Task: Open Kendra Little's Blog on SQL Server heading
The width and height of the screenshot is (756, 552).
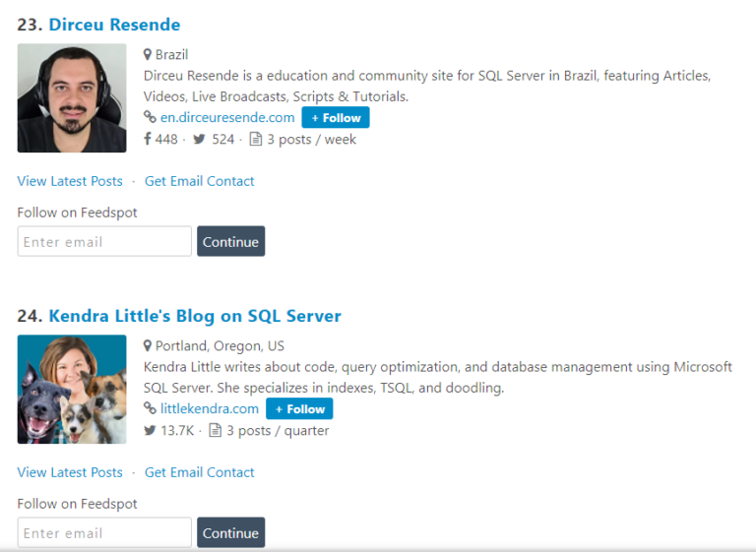Action: pyautogui.click(x=195, y=316)
